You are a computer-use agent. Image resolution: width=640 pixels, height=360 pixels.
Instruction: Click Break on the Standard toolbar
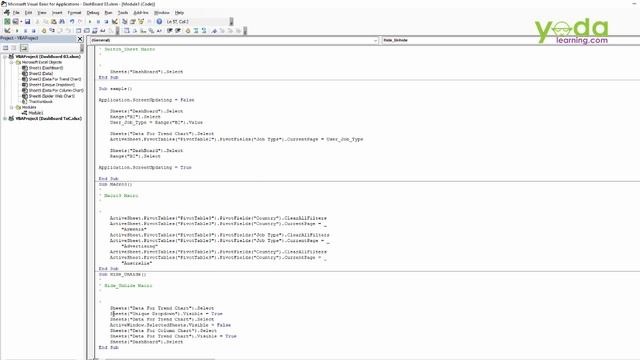point(98,21)
